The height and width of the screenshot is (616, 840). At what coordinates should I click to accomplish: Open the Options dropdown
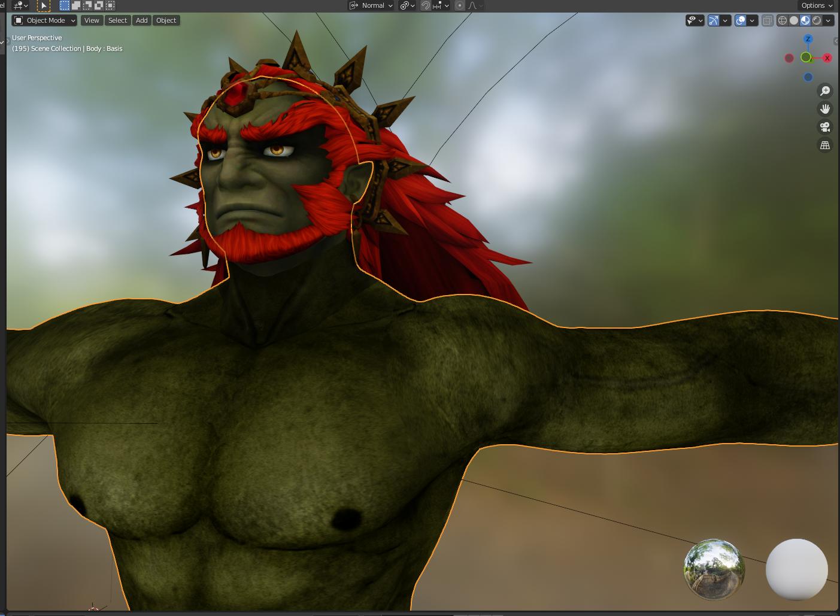pyautogui.click(x=817, y=5)
